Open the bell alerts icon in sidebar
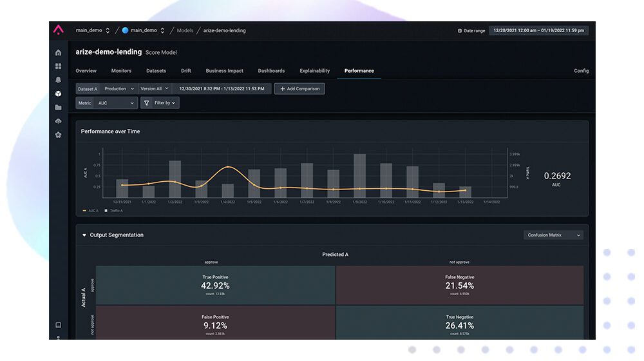Screen dimensions: 644x361 (59, 80)
